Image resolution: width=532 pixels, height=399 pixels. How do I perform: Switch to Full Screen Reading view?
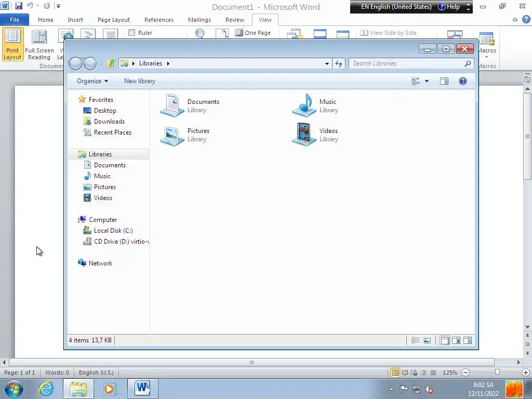click(39, 45)
